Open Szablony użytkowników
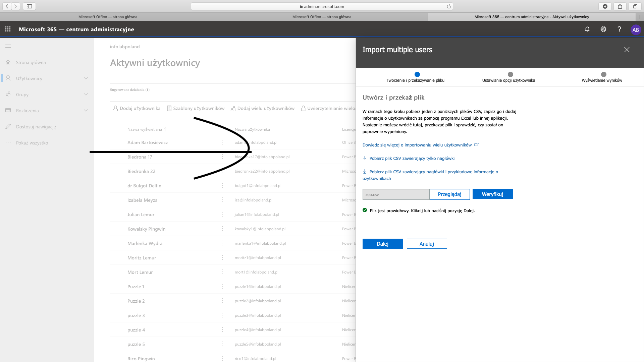This screenshot has width=644, height=362. click(196, 108)
